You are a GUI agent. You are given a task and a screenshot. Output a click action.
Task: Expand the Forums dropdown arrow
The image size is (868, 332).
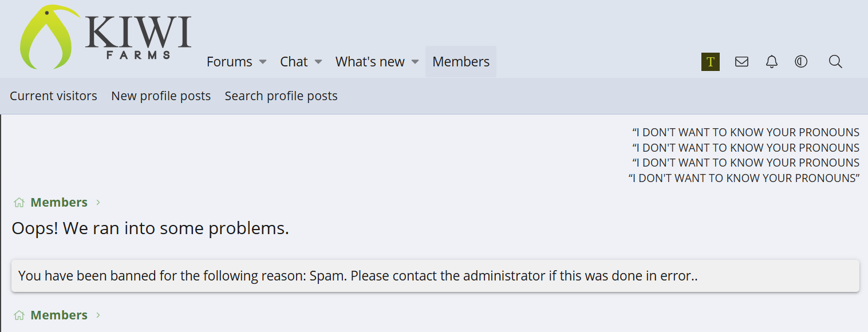[263, 62]
